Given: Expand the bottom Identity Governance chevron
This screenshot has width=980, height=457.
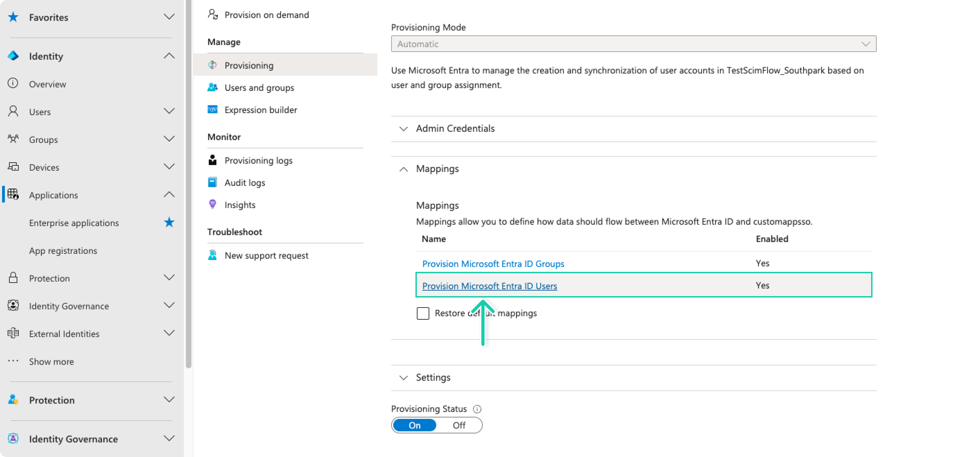Looking at the screenshot, I should [x=169, y=438].
